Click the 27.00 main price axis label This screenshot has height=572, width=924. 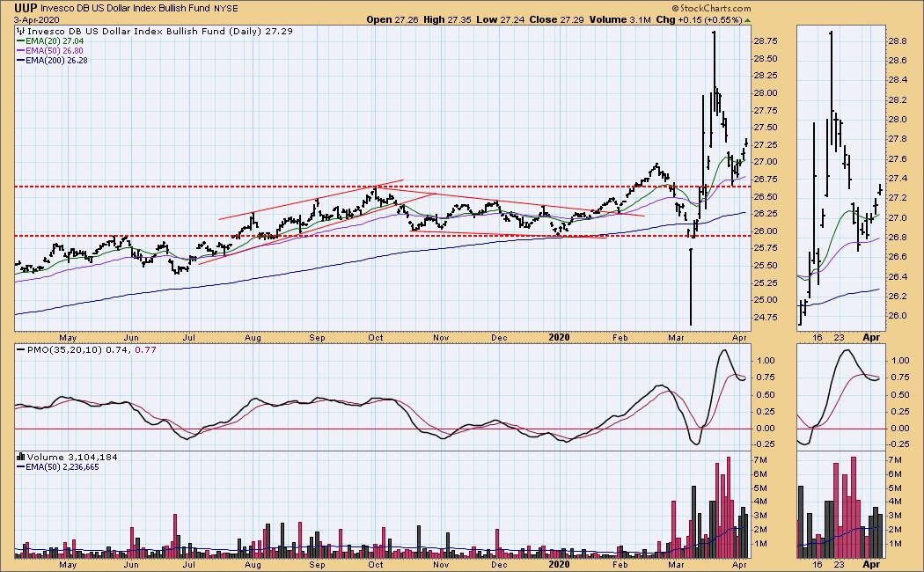pos(765,162)
